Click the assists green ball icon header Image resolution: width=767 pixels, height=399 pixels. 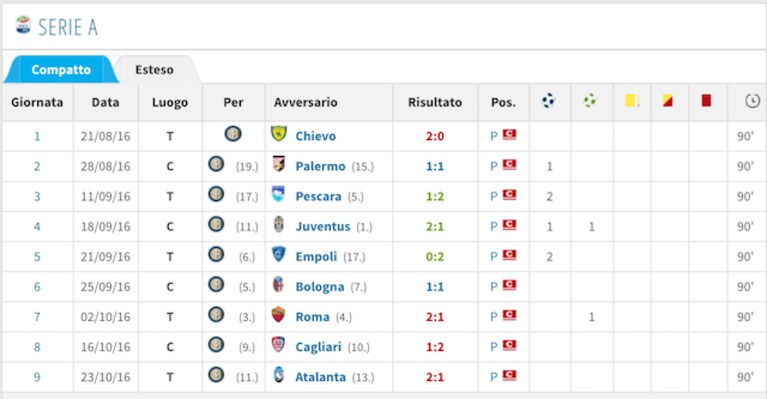pyautogui.click(x=590, y=101)
